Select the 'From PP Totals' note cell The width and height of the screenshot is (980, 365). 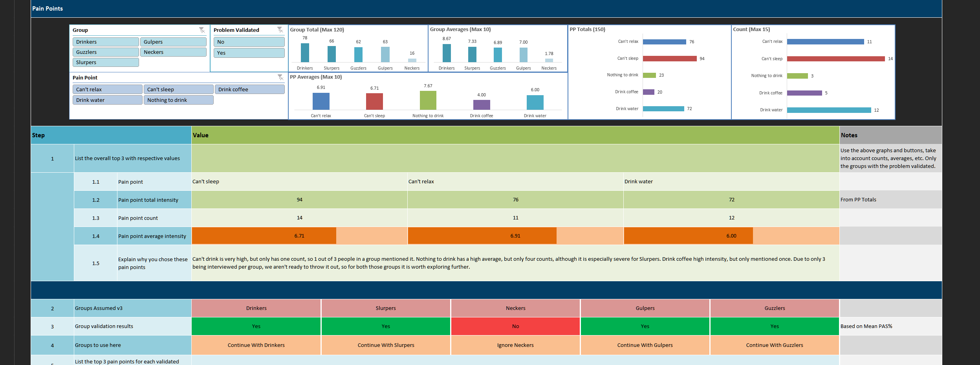coord(890,199)
